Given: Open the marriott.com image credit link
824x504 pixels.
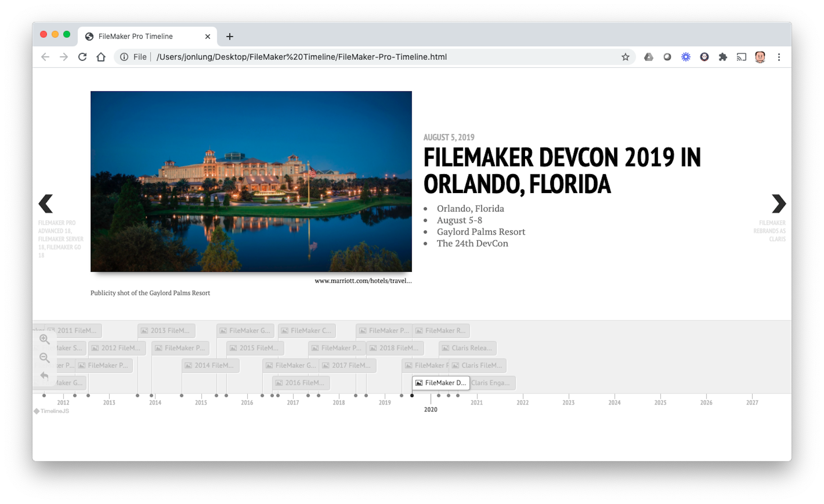Looking at the screenshot, I should click(x=363, y=281).
